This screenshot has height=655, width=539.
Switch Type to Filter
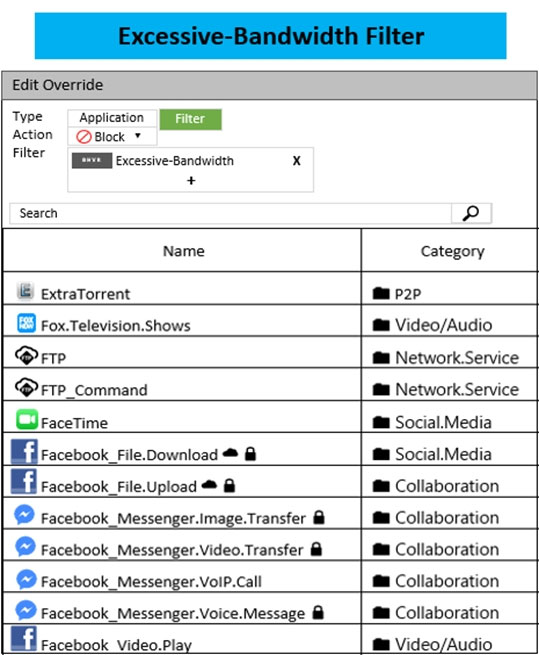point(190,119)
